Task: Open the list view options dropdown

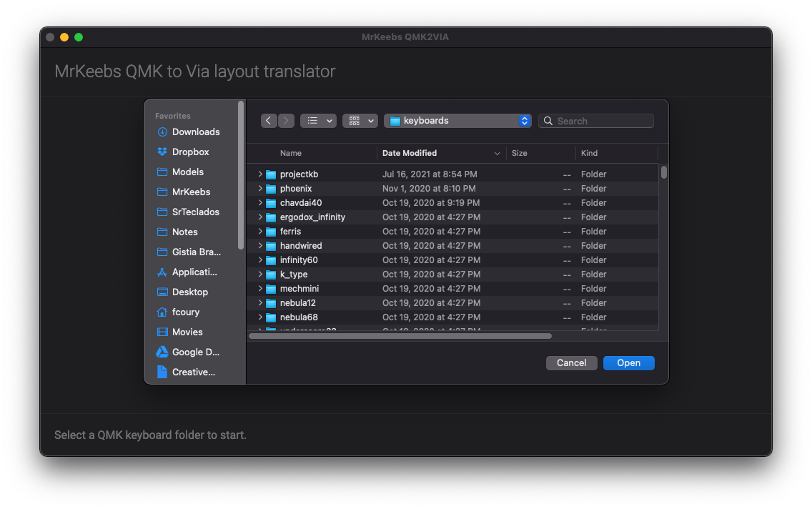Action: coord(319,121)
